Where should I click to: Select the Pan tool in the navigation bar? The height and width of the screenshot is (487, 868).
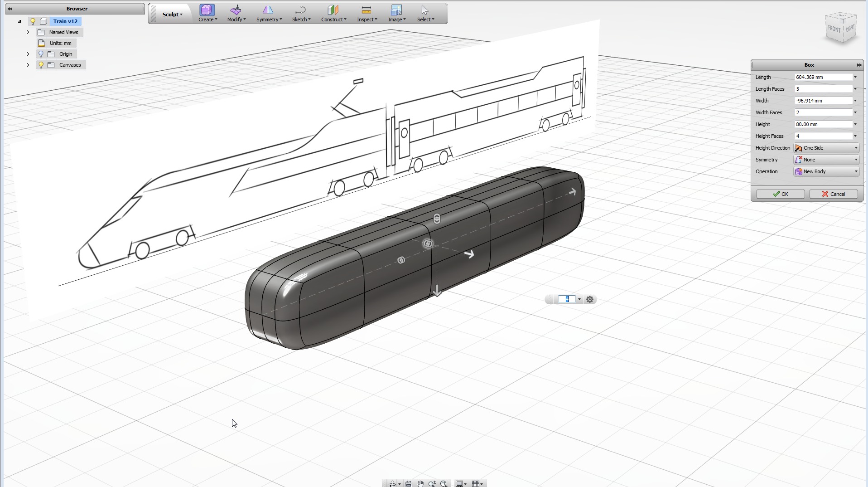[420, 483]
